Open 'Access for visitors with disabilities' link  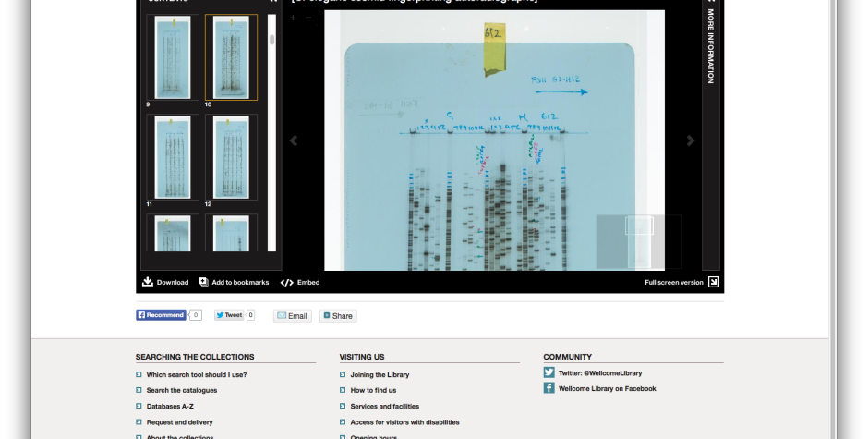[404, 422]
